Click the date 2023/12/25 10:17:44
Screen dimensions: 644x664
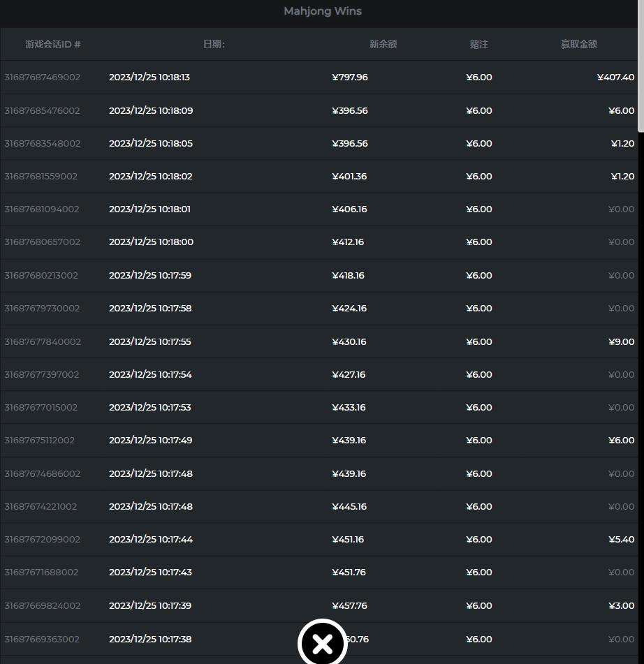151,540
